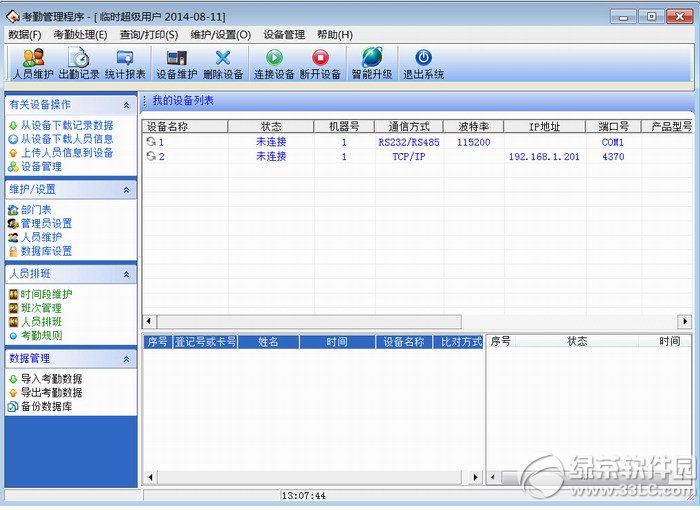Viewport: 700px width, 510px height.
Task: Click 断开设备 red stop icon
Action: coord(320,58)
